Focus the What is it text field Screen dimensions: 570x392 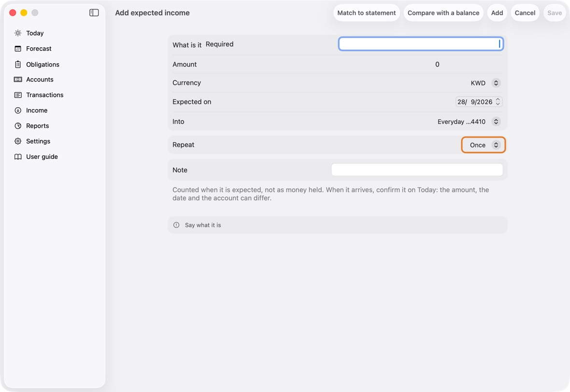pos(421,44)
